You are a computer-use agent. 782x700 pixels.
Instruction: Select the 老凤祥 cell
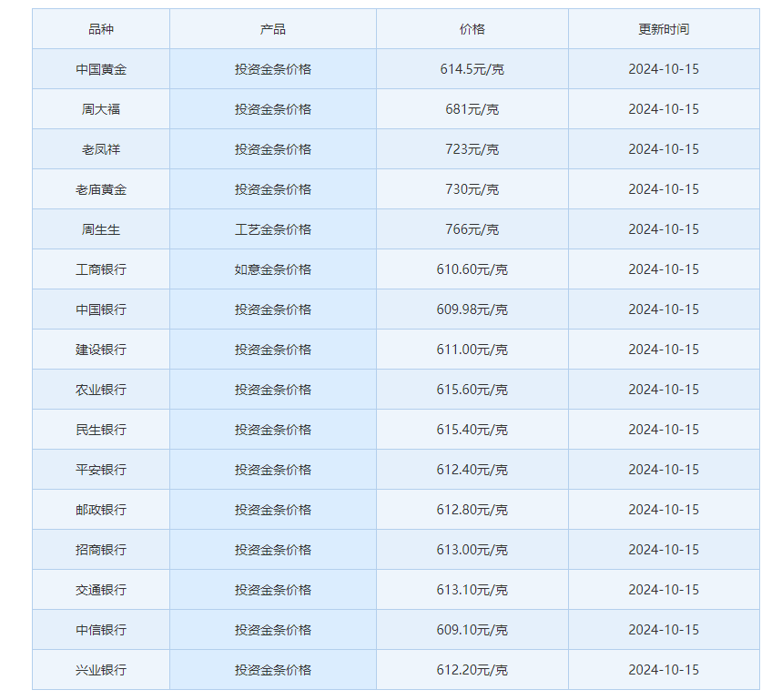click(x=101, y=149)
